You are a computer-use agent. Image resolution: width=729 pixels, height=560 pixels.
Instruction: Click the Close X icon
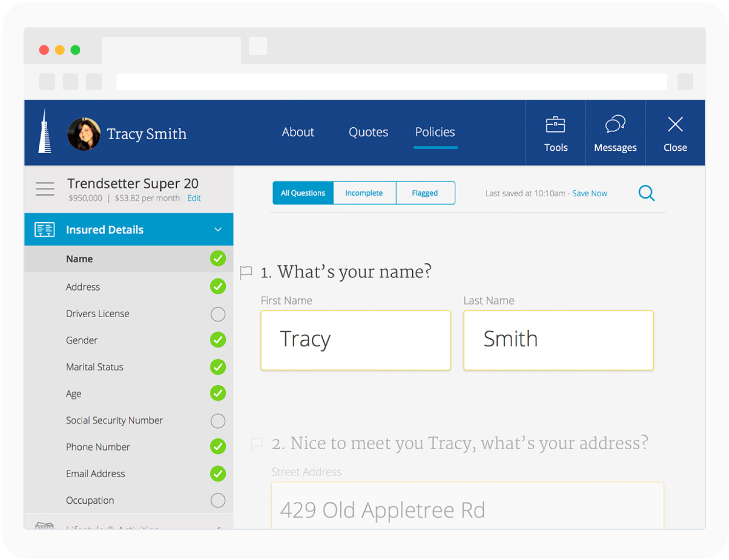pos(675,124)
